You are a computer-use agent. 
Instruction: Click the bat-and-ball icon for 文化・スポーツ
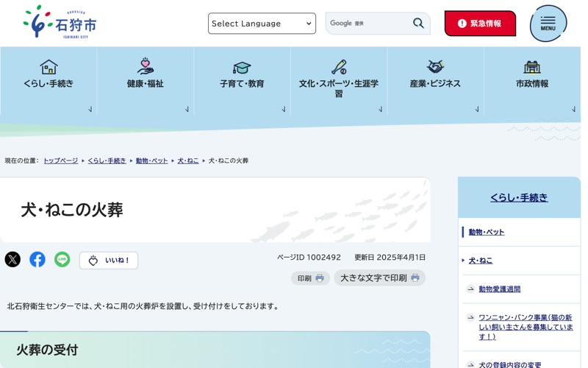tap(339, 67)
